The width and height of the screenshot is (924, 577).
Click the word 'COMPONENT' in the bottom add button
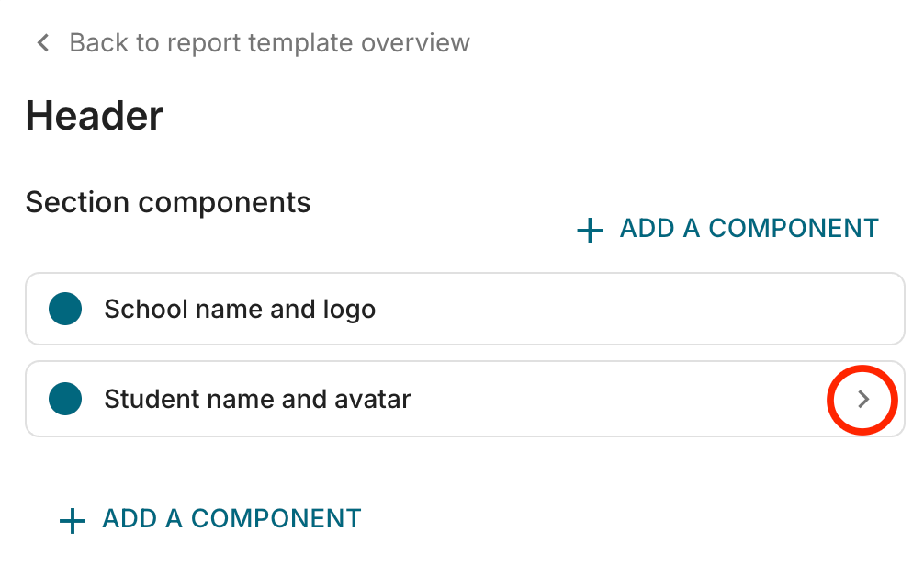276,518
